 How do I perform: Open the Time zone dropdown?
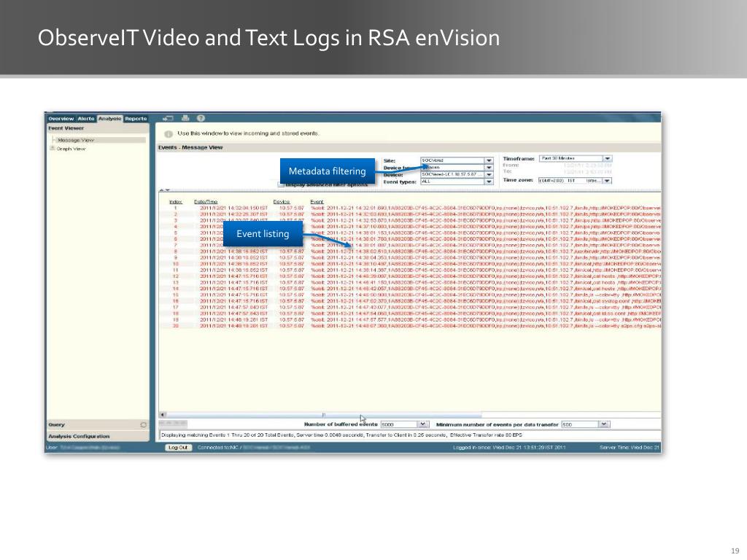tap(607, 181)
